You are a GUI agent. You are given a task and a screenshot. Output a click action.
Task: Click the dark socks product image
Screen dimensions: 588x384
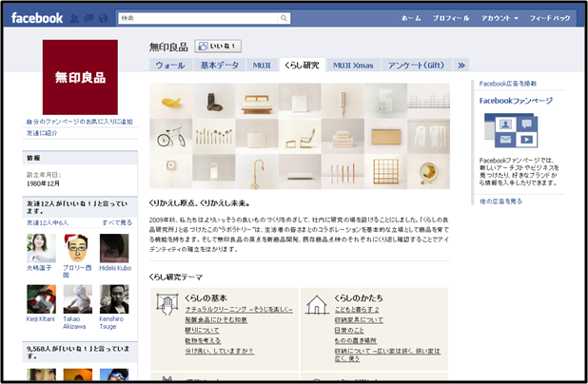[214, 101]
